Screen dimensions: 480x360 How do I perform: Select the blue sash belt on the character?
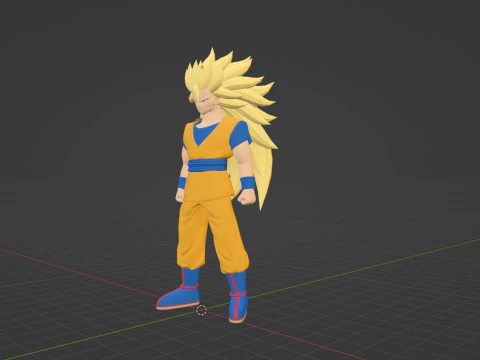tap(207, 165)
